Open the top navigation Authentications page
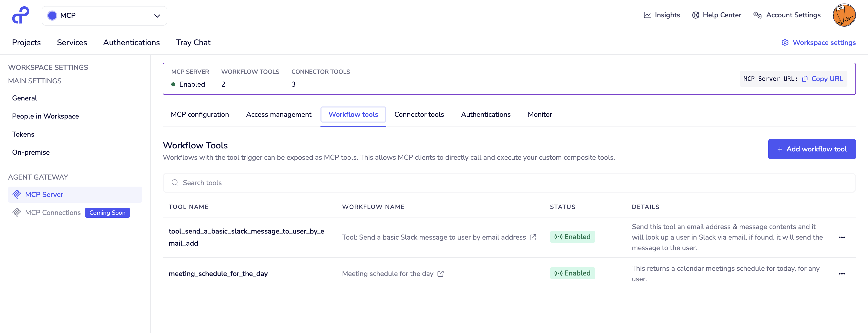The image size is (868, 333). (131, 42)
